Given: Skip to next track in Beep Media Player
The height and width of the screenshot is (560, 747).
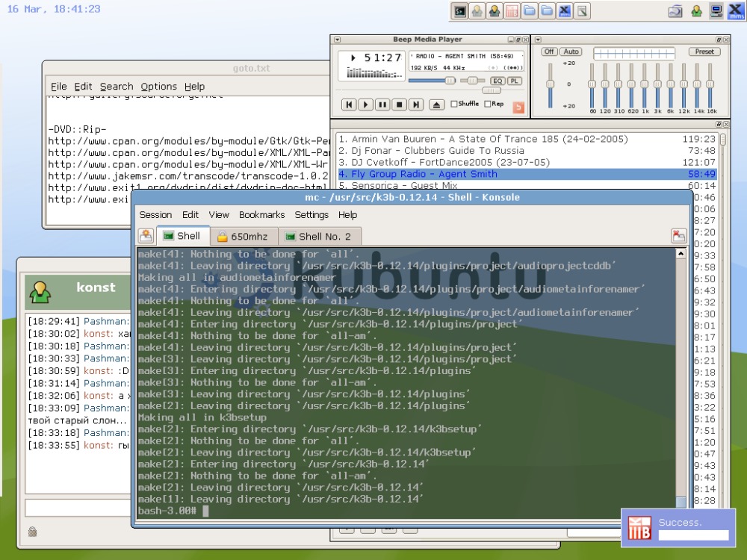Looking at the screenshot, I should pos(416,105).
